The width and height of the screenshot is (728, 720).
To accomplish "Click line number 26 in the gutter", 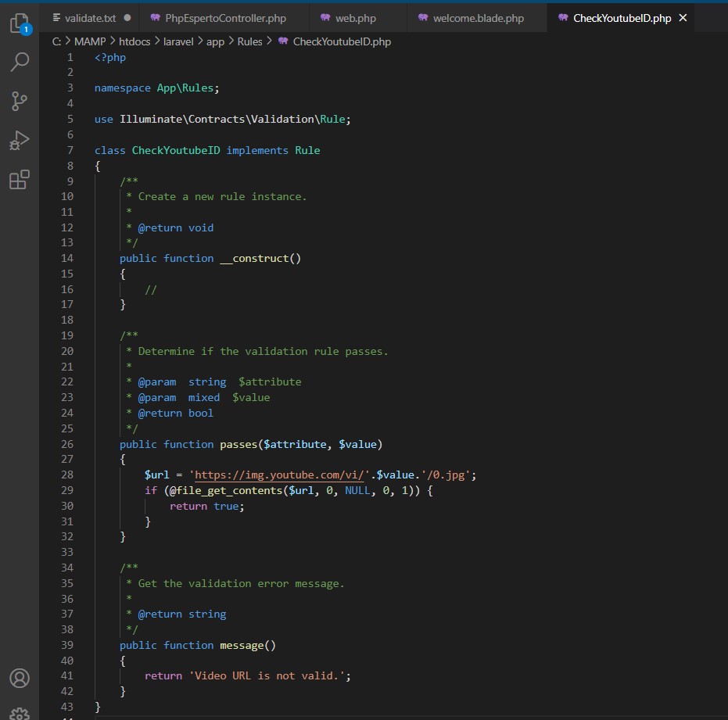I will coord(67,444).
